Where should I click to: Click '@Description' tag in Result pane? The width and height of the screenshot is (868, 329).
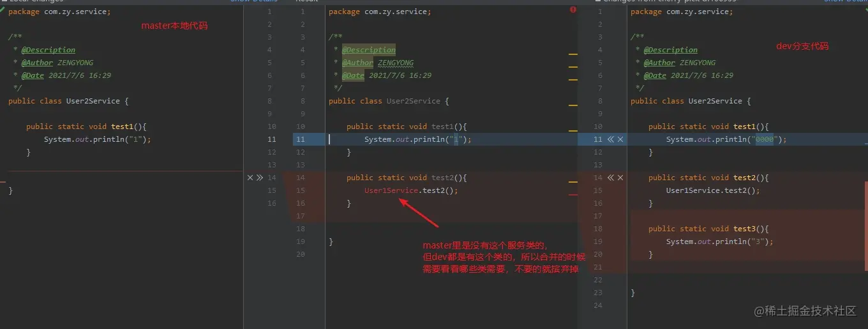pyautogui.click(x=369, y=50)
